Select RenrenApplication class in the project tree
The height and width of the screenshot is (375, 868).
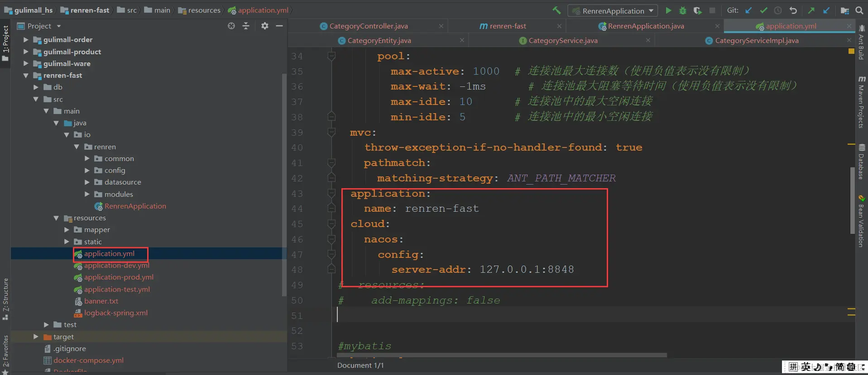tap(130, 206)
